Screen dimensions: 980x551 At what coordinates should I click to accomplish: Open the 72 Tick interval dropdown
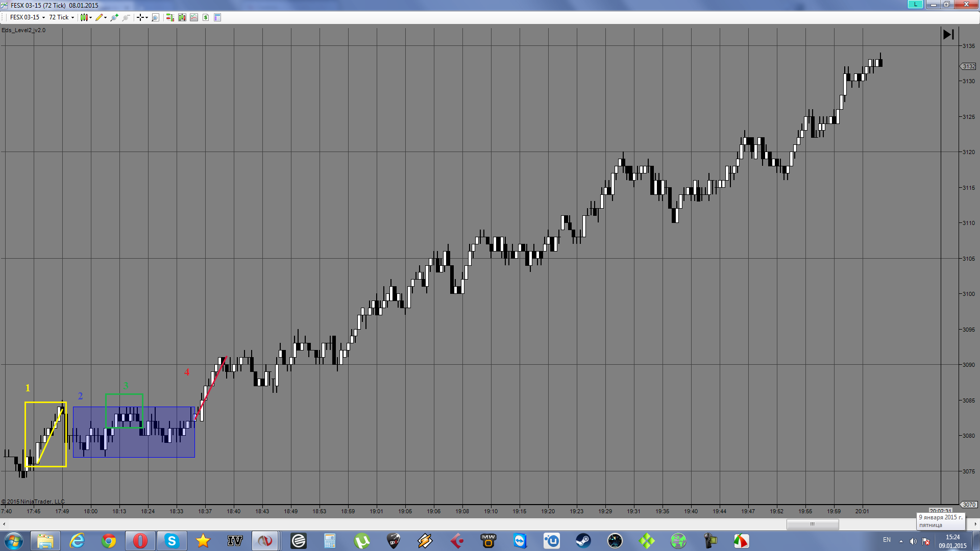61,17
